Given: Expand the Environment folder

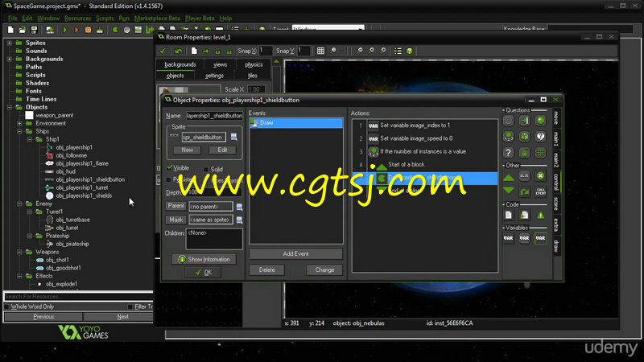Looking at the screenshot, I should pos(19,123).
